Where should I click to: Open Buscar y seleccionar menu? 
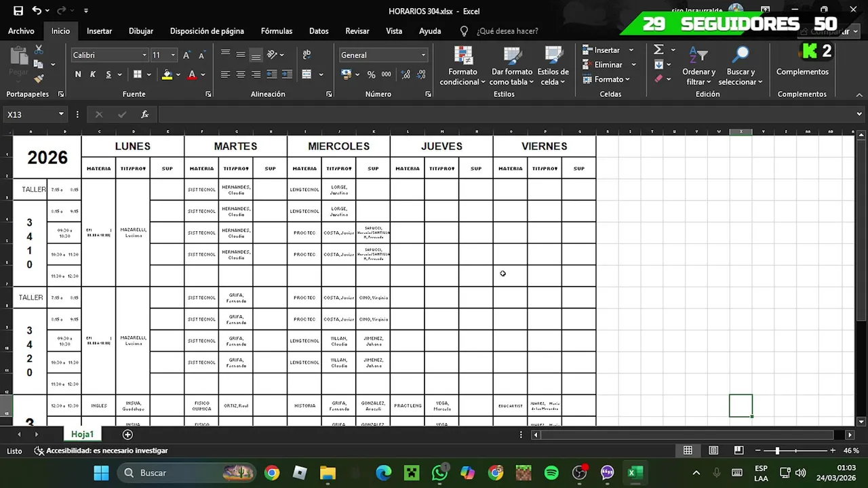[741, 66]
